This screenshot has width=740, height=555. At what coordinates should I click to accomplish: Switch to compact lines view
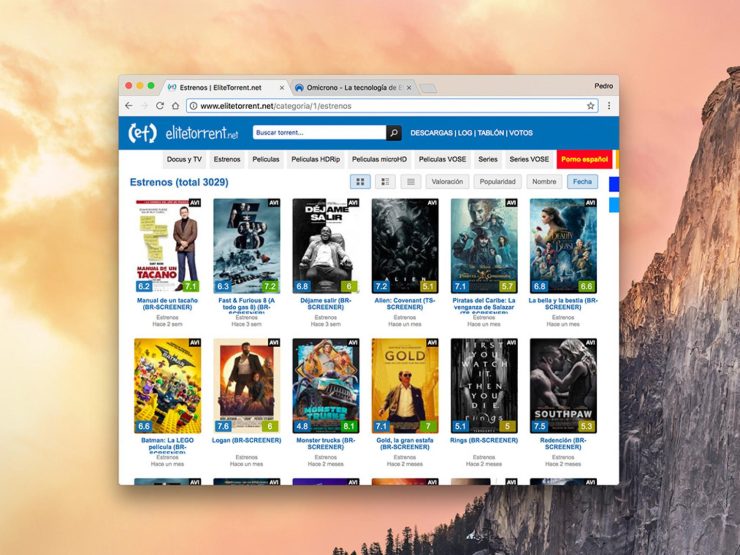410,182
